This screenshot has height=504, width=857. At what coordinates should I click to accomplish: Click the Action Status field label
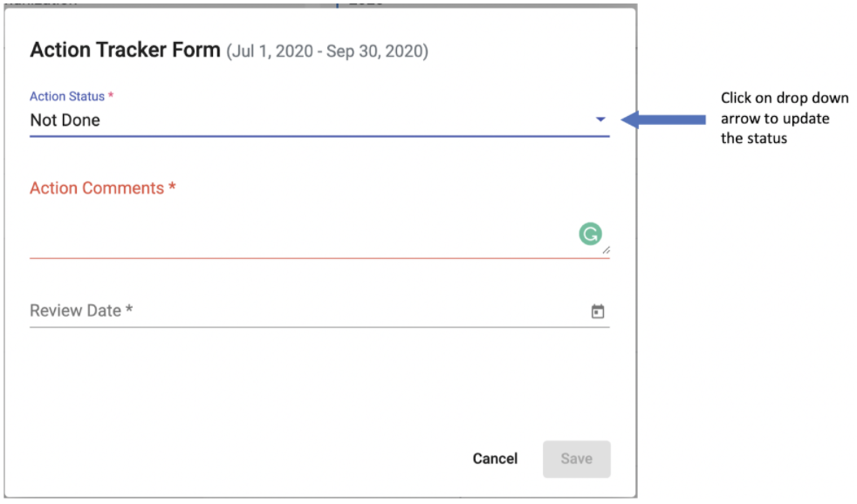coord(67,96)
